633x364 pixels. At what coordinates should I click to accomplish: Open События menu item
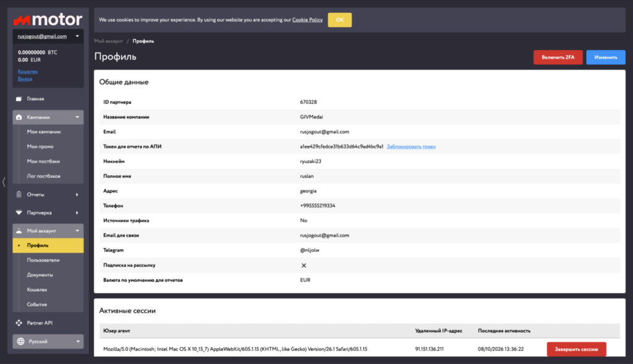(36, 305)
